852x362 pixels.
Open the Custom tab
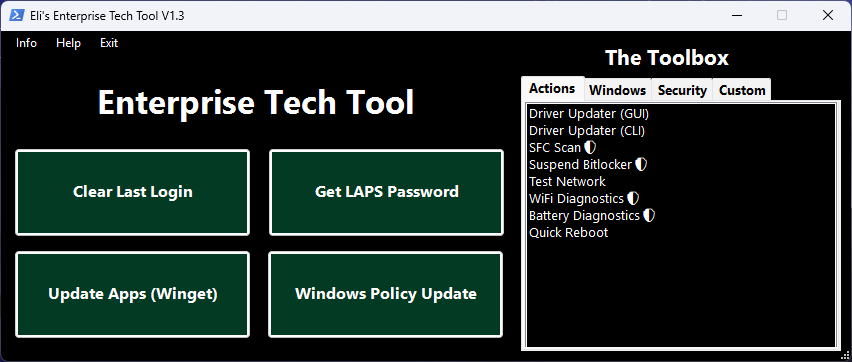point(742,90)
